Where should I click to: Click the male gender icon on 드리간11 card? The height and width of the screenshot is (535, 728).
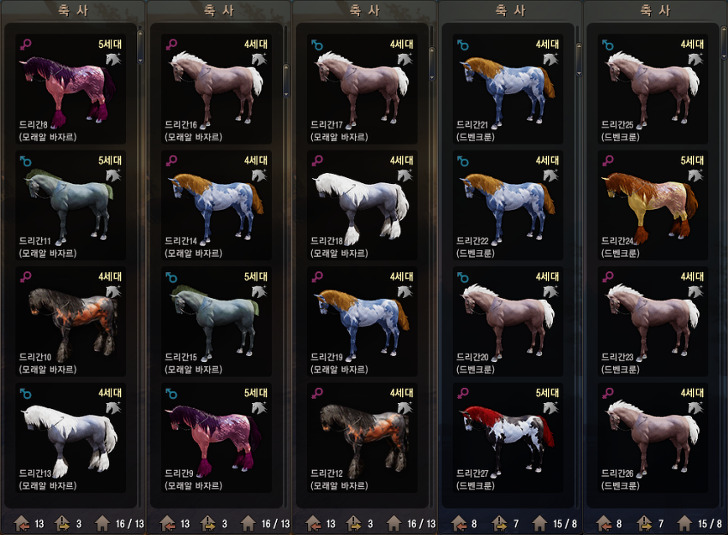[26, 161]
